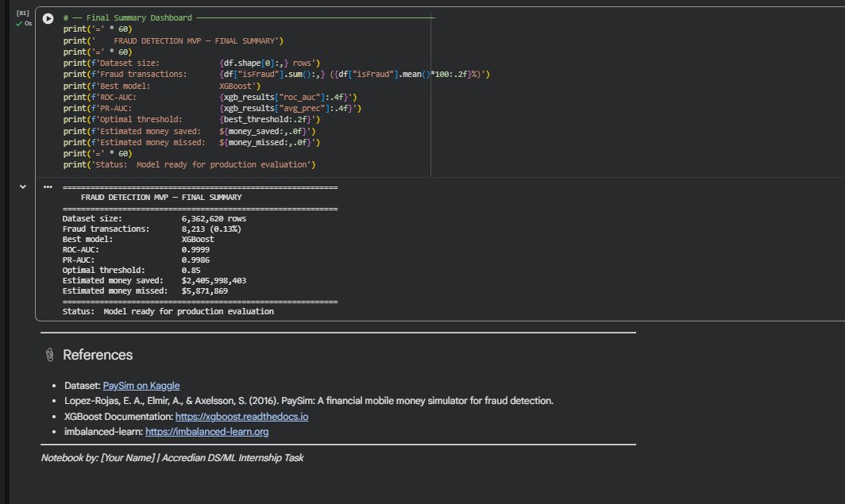Image resolution: width=845 pixels, height=504 pixels.
Task: Select the References section heading
Action: click(x=98, y=356)
